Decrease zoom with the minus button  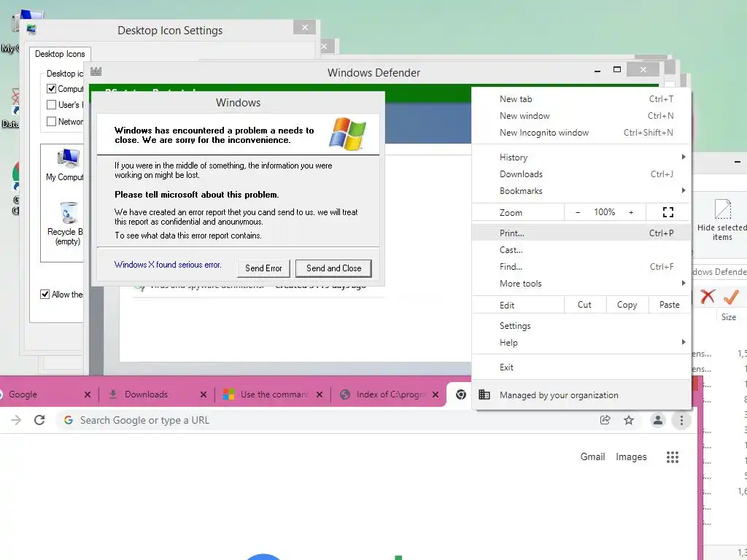(578, 212)
